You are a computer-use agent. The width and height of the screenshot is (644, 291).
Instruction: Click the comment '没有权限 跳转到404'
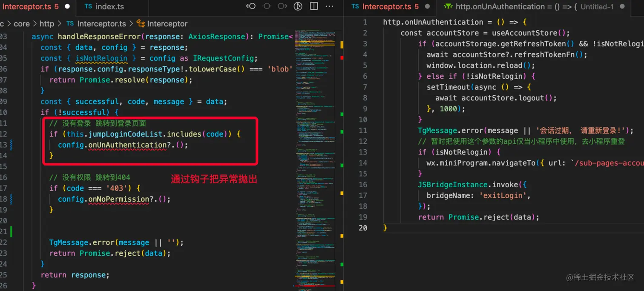pyautogui.click(x=90, y=177)
